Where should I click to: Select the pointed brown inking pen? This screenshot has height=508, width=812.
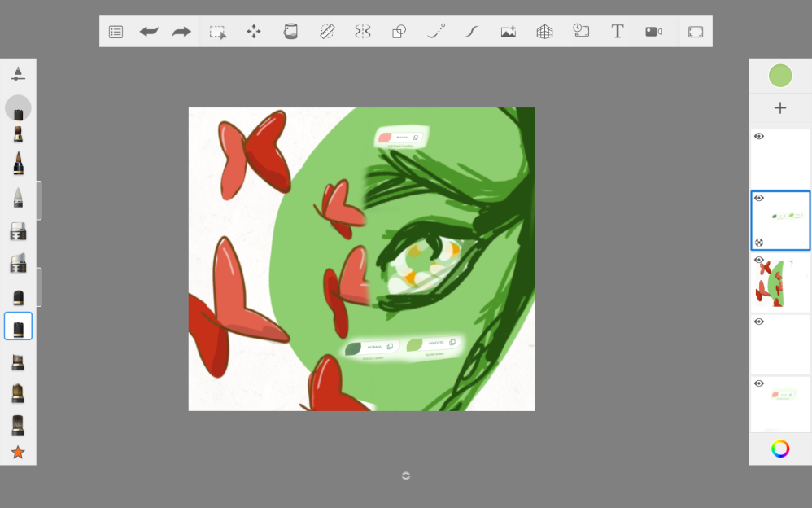click(x=18, y=164)
